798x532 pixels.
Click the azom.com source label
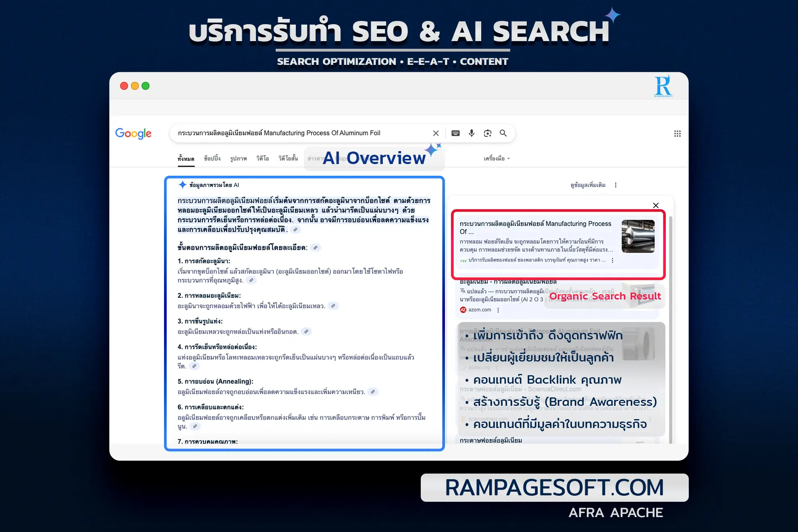pos(480,310)
